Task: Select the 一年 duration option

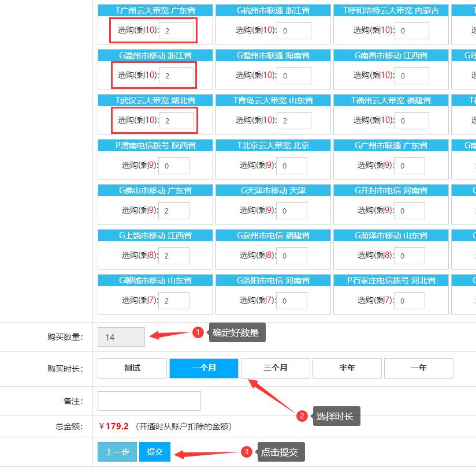Action: point(419,368)
